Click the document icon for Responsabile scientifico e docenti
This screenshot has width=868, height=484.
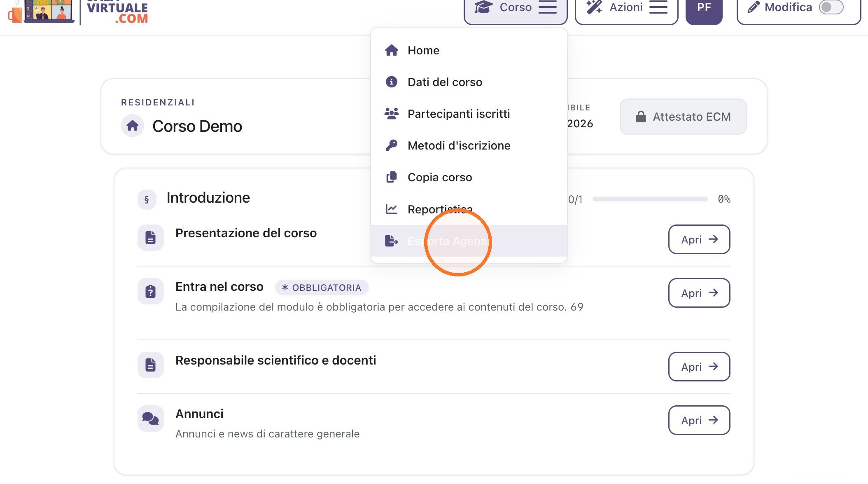[x=151, y=365]
